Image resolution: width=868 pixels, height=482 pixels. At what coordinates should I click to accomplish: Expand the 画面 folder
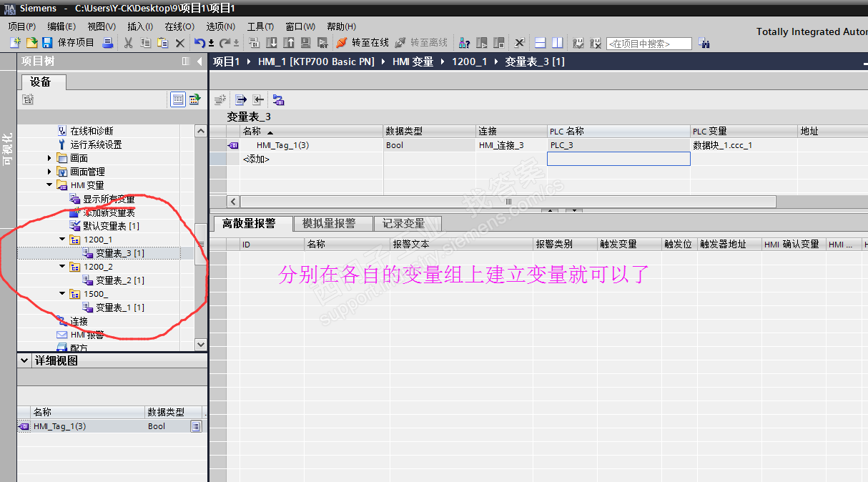coord(49,158)
